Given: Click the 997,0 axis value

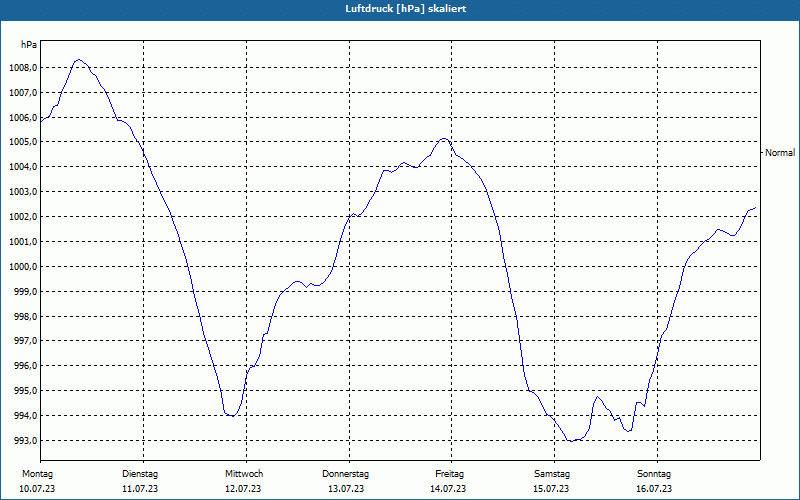Looking at the screenshot, I should (x=25, y=341).
